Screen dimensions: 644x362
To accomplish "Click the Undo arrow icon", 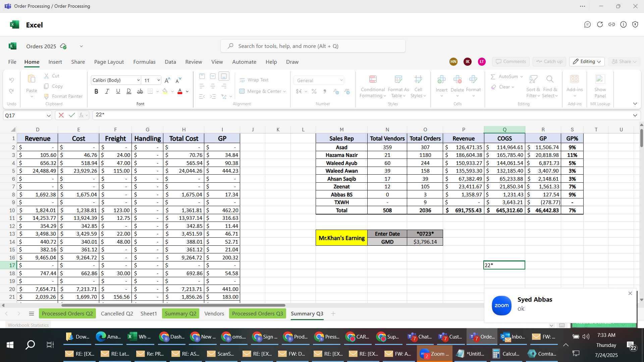I will tap(11, 80).
